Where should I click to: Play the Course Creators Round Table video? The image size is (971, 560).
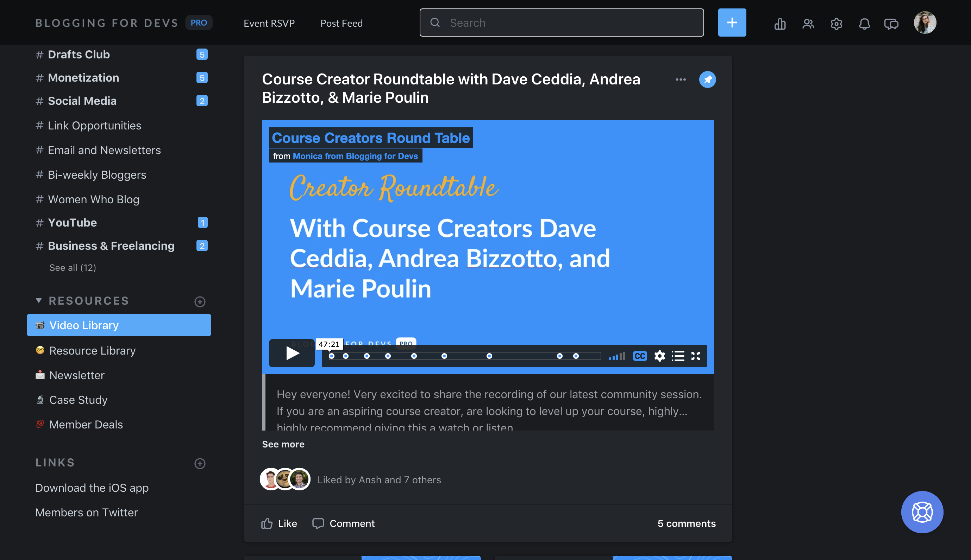point(292,353)
